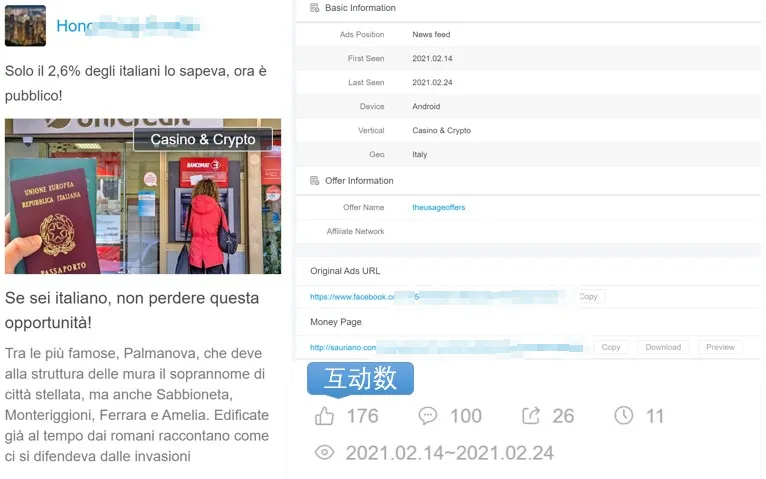Click the Offer Information section icon
Viewport: 766px width, 479px height.
point(315,181)
